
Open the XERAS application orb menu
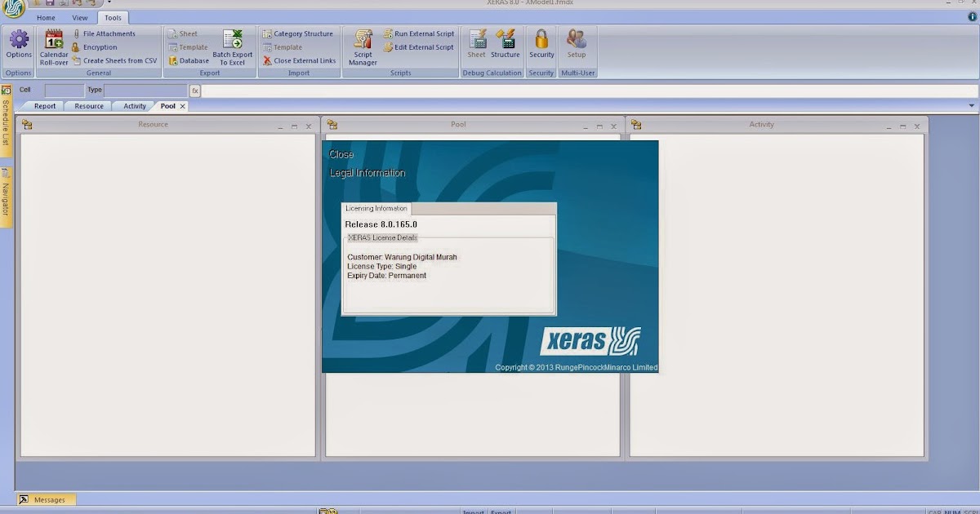click(15, 9)
